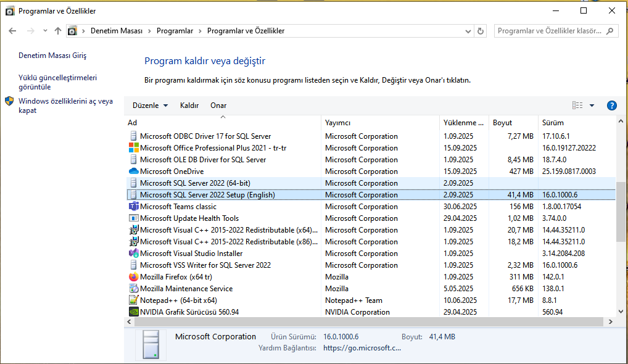Click Onar to repair selected program

[218, 105]
